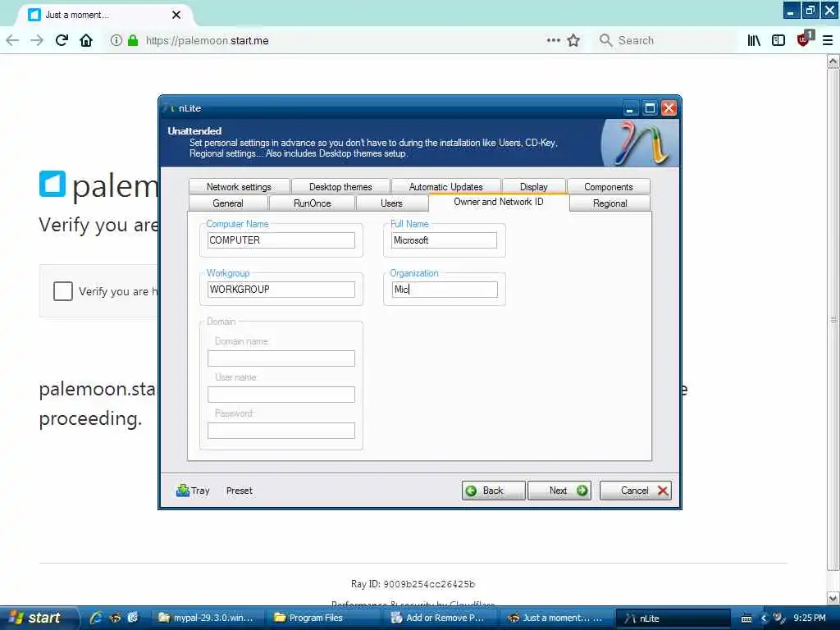840x630 pixels.
Task: Click the page scrollbar down arrow
Action: click(x=833, y=598)
